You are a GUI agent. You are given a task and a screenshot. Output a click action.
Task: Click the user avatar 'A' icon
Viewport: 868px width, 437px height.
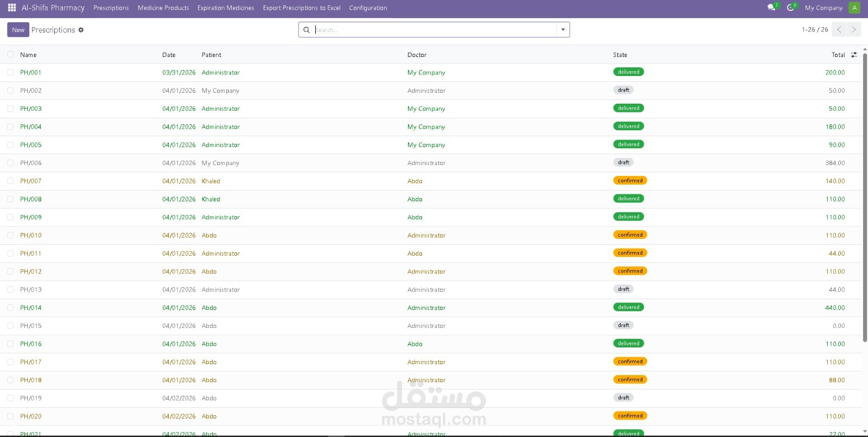click(854, 8)
